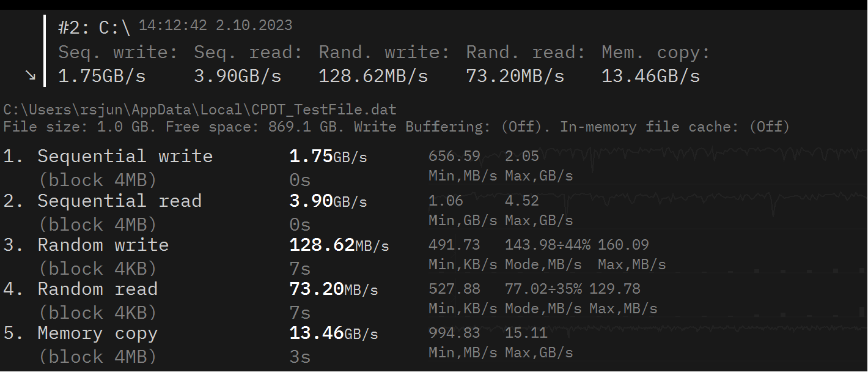Click the Random write mode value 143.98÷44%
This screenshot has height=372, width=868.
click(547, 245)
